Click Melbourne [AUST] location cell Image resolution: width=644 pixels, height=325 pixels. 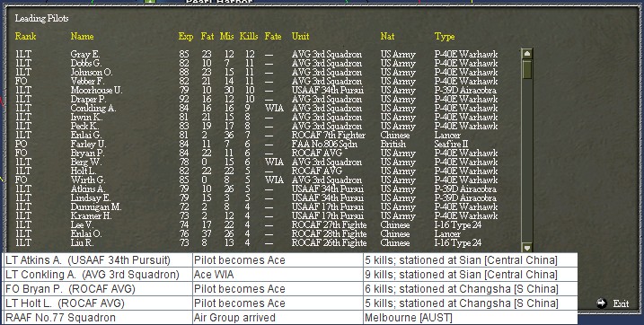click(471, 318)
